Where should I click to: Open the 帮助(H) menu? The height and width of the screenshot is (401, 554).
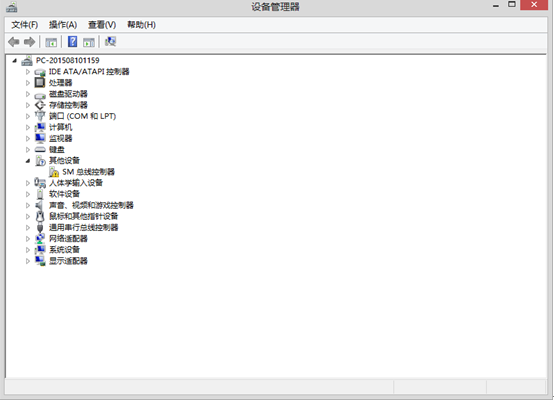point(141,25)
